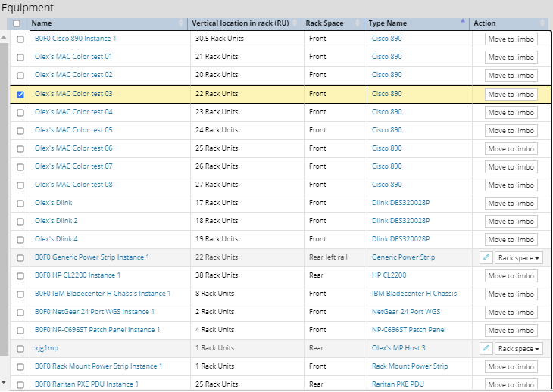The width and height of the screenshot is (553, 392).
Task: Click the Vertical location column sort arrows
Action: (x=295, y=23)
